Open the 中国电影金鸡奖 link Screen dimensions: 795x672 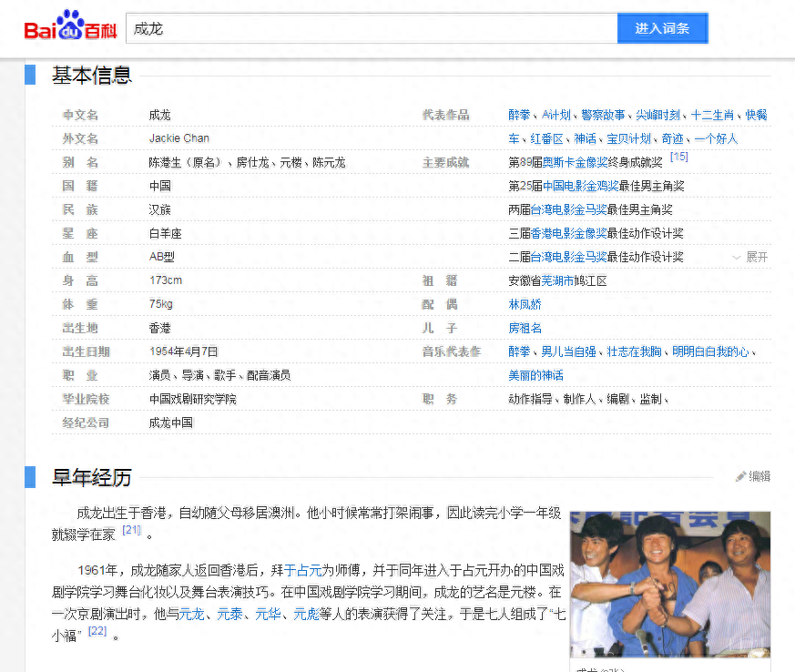(x=580, y=186)
